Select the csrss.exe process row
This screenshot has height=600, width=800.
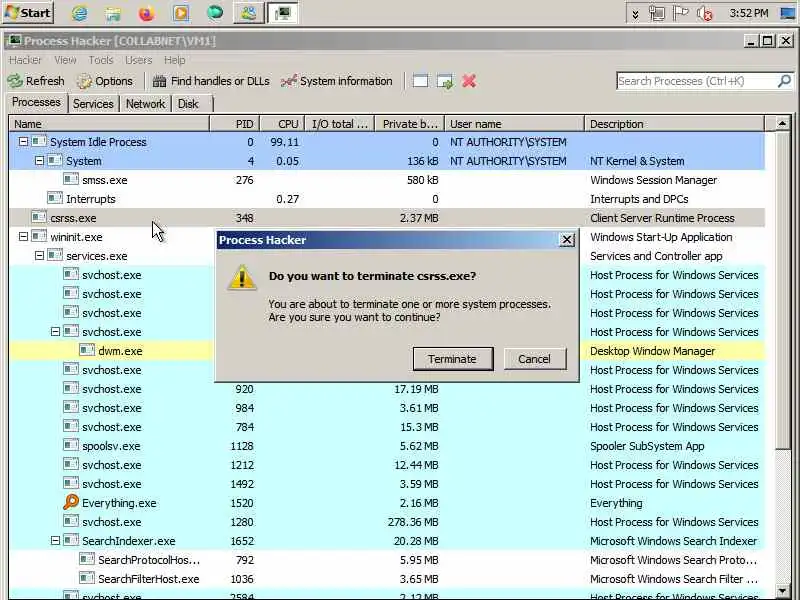tap(387, 218)
